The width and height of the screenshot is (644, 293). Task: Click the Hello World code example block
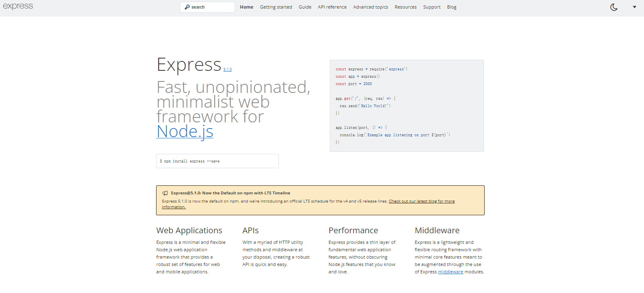pyautogui.click(x=407, y=106)
